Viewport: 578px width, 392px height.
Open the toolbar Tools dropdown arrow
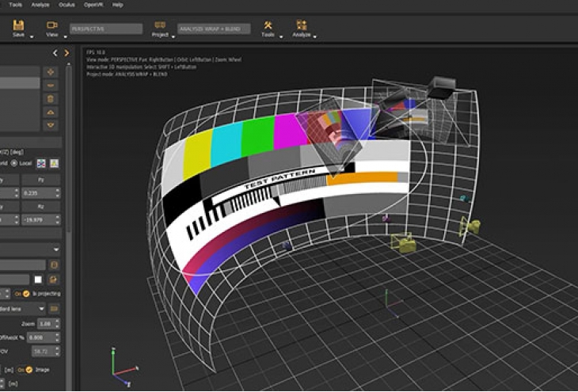point(281,36)
